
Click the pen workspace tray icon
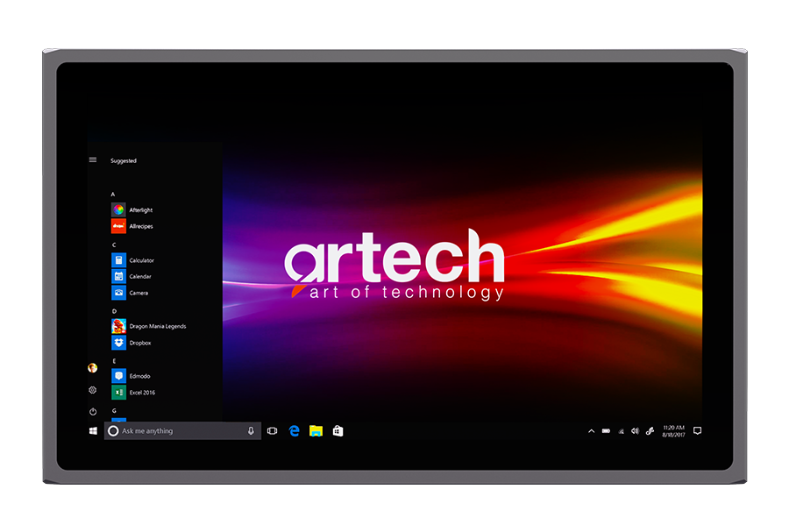click(x=650, y=431)
